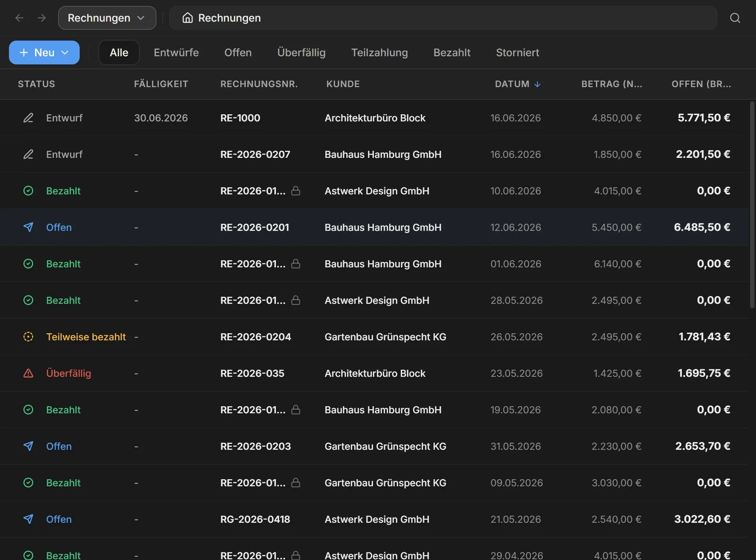The image size is (756, 560).
Task: Click date 23.05.2026
Action: point(516,373)
